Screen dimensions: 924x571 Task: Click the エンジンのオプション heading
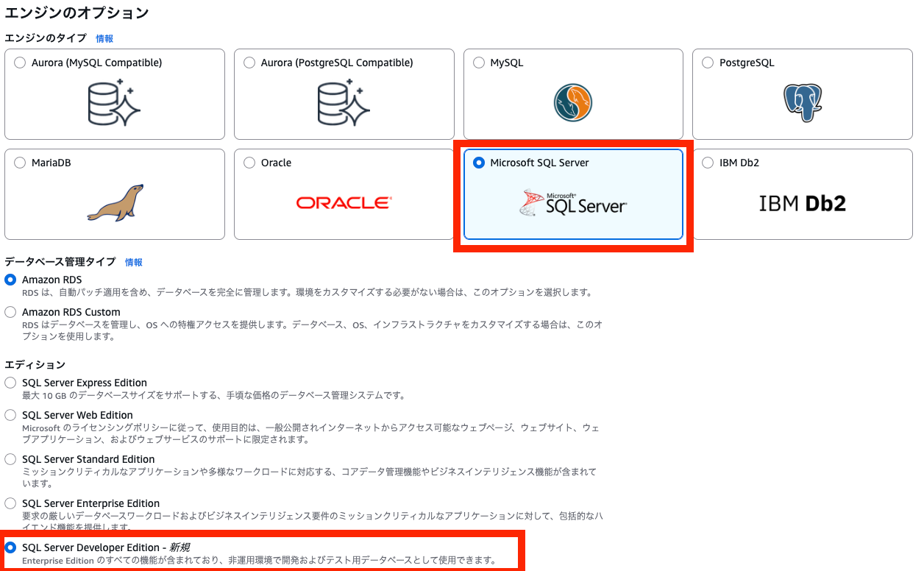point(77,13)
